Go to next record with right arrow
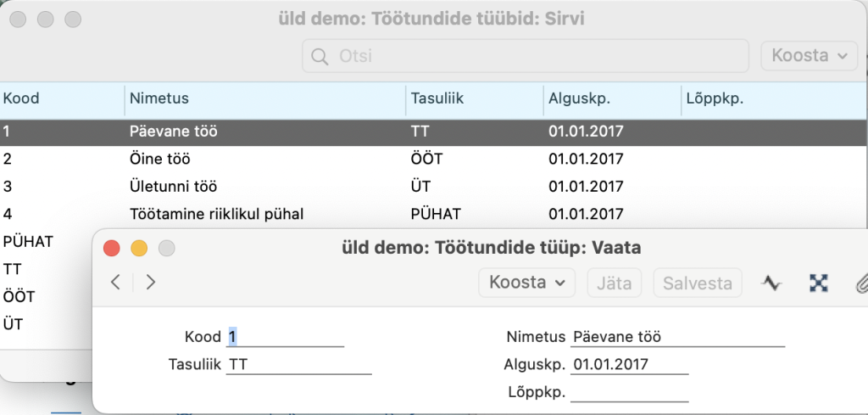The image size is (868, 415). [151, 282]
